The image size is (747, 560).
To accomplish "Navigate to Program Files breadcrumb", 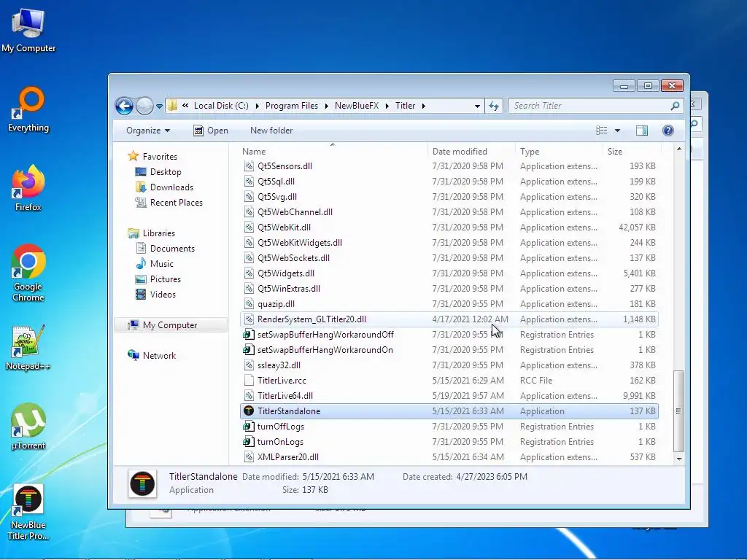I will (292, 106).
